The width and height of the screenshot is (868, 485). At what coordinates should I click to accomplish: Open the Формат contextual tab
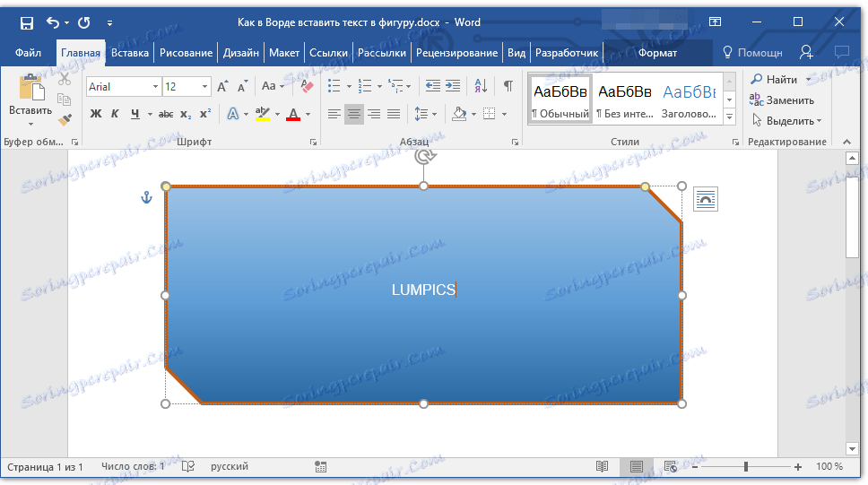pos(657,53)
